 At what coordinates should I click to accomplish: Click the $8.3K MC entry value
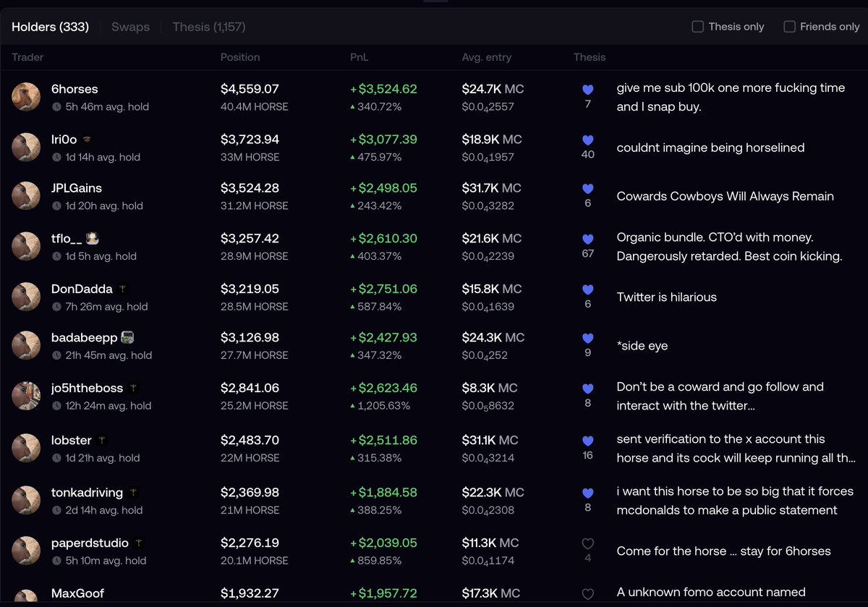point(490,389)
